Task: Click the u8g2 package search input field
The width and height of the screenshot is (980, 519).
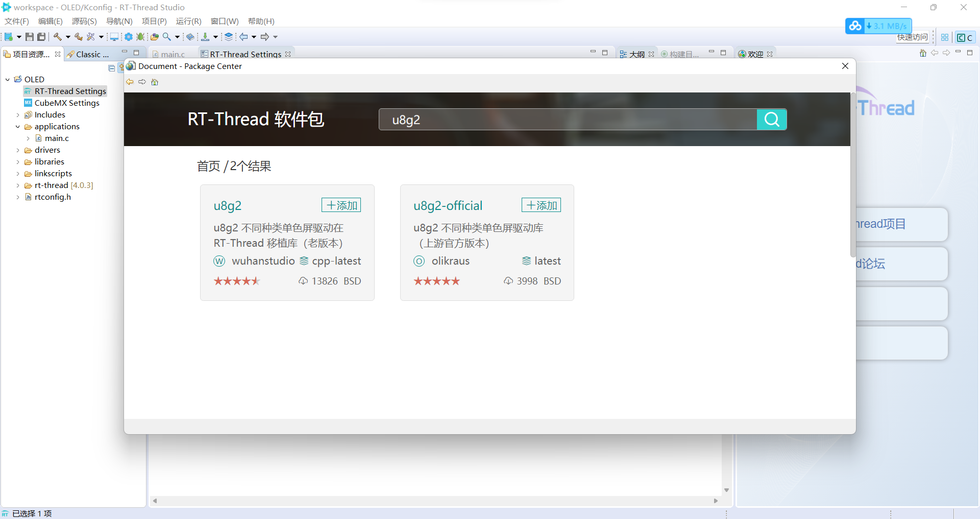Action: [x=568, y=120]
